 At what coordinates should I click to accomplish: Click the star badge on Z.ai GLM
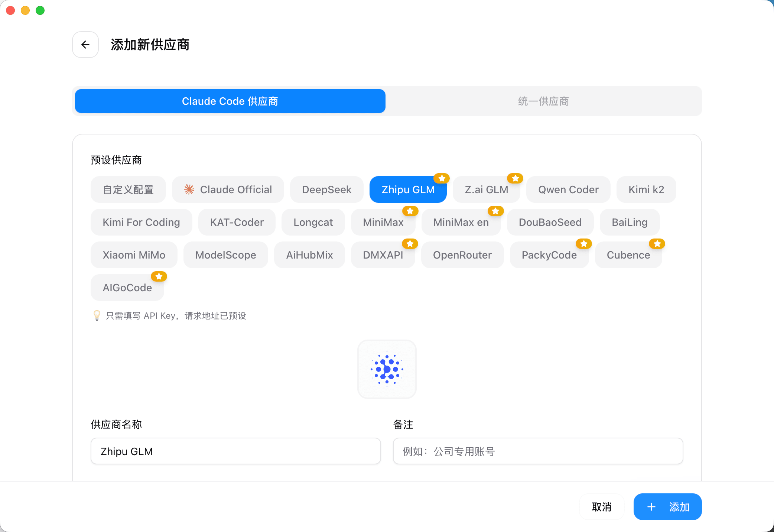click(515, 178)
